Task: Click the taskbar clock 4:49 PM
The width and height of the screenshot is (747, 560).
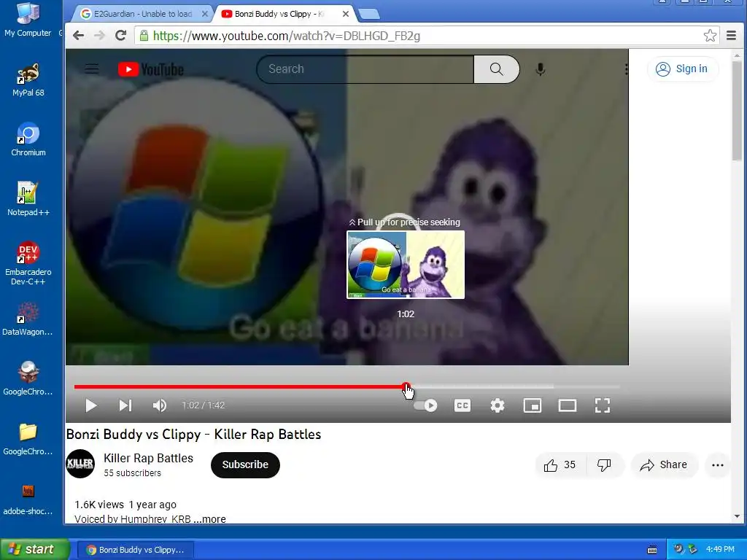Action: coord(720,550)
